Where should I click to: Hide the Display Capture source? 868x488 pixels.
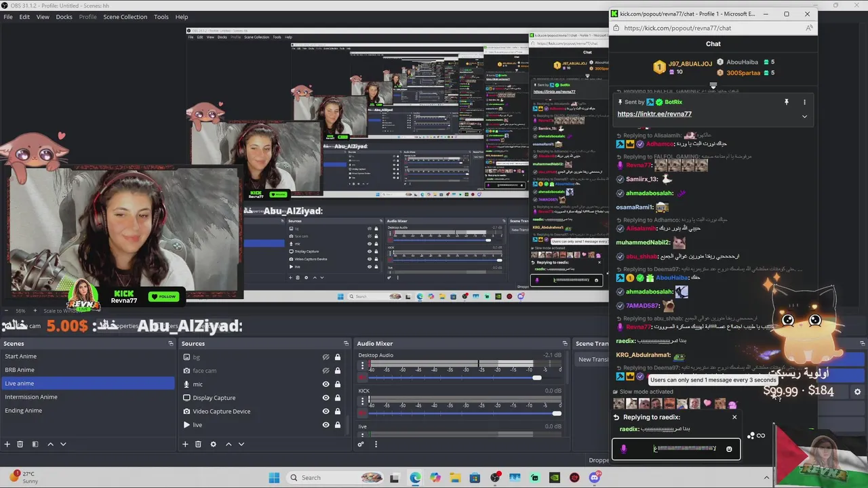point(326,398)
